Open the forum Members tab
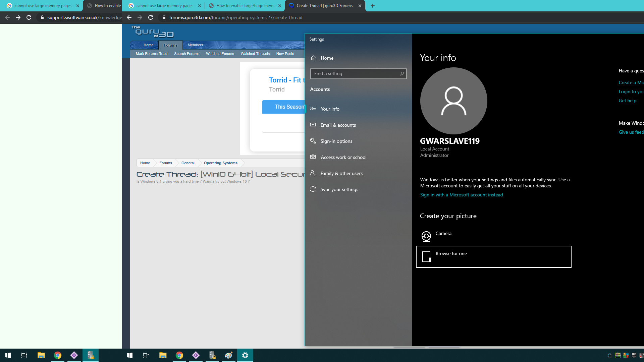The width and height of the screenshot is (644, 362). tap(195, 45)
